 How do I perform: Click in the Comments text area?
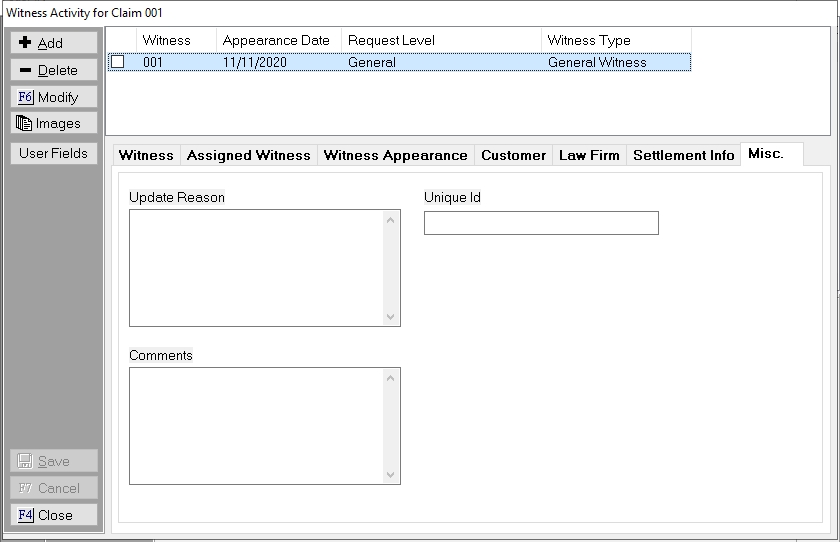point(256,425)
